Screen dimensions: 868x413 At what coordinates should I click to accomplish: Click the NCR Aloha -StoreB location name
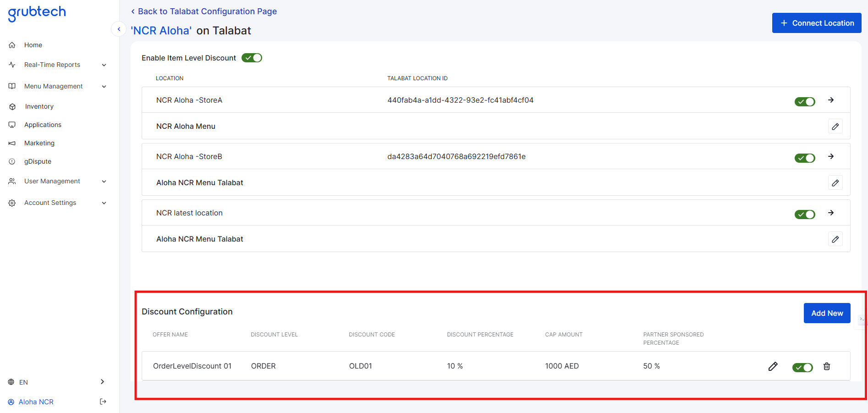[x=189, y=156]
